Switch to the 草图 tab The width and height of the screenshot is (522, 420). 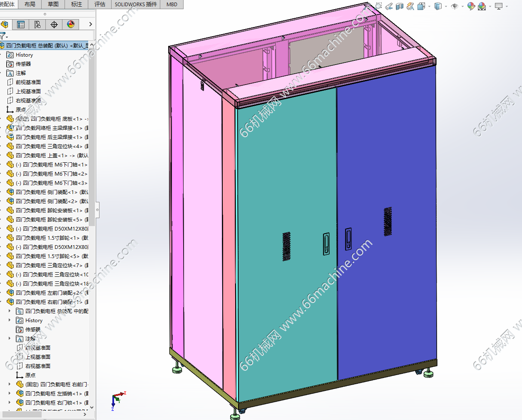(x=53, y=4)
